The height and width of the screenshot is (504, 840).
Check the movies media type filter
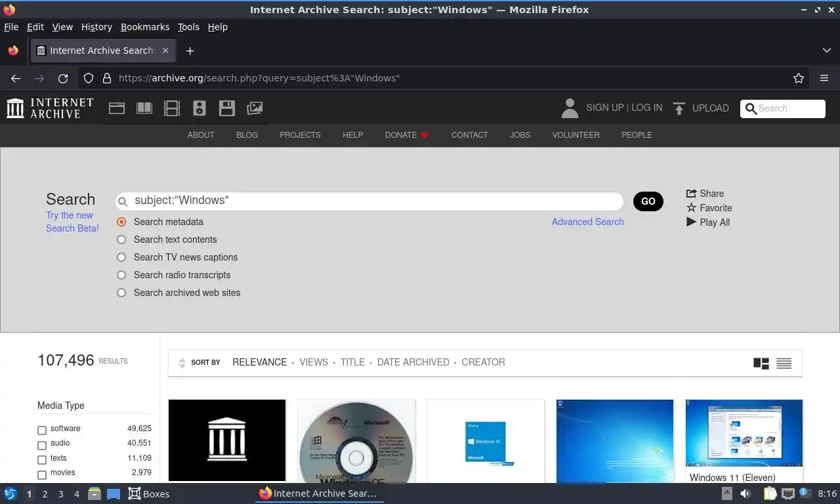42,474
